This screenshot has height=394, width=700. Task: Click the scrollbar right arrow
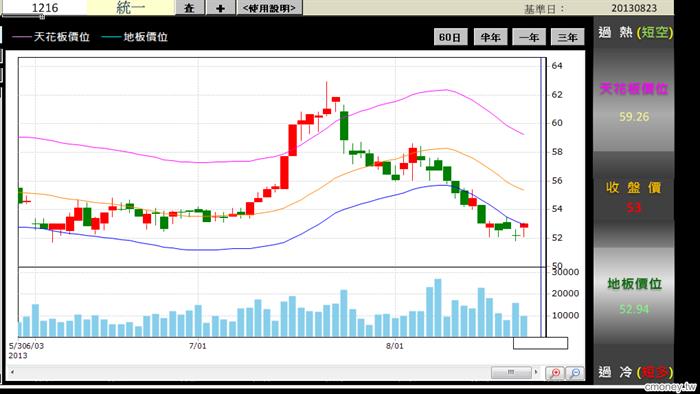tap(536, 372)
